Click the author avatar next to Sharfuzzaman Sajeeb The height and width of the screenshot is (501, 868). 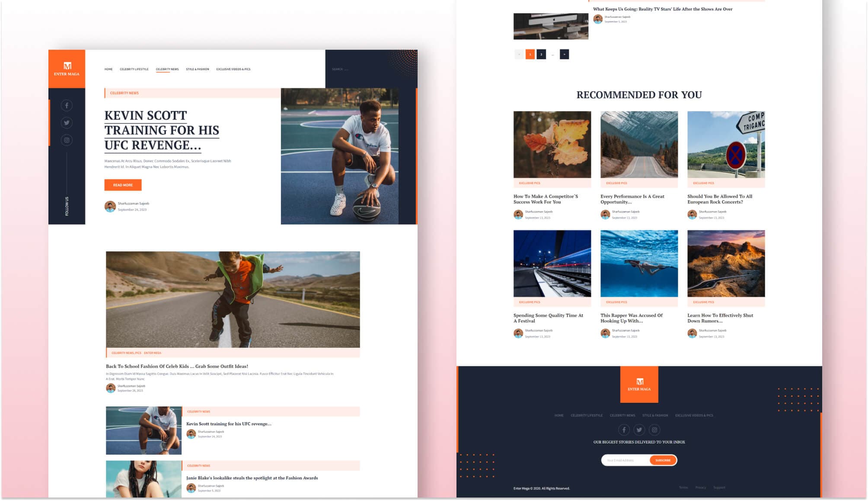pyautogui.click(x=110, y=206)
